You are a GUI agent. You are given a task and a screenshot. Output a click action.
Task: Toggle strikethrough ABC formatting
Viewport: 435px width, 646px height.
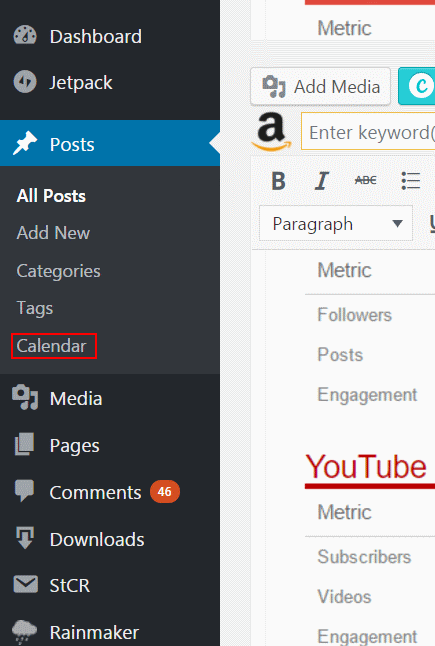tap(365, 180)
